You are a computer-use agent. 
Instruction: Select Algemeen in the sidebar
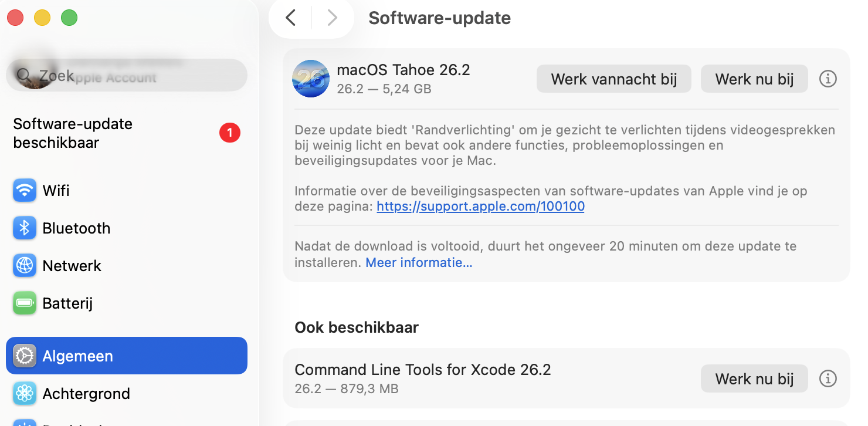pos(77,356)
